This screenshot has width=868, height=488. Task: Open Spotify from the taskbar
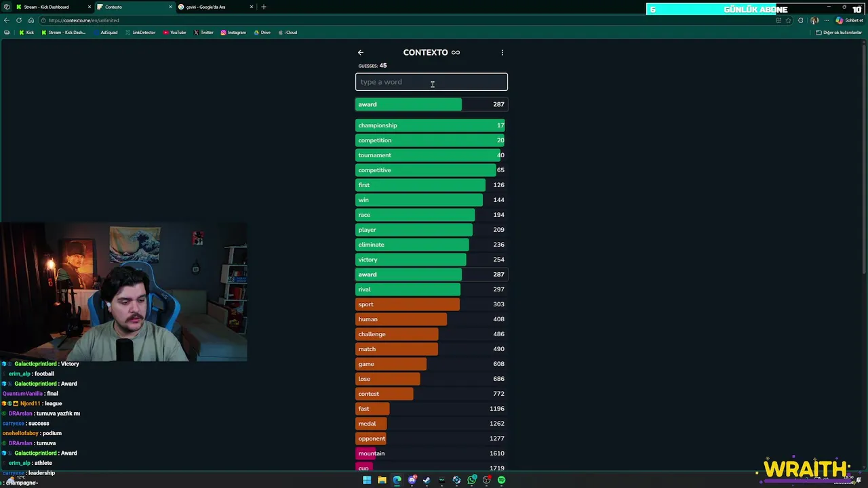point(501,480)
